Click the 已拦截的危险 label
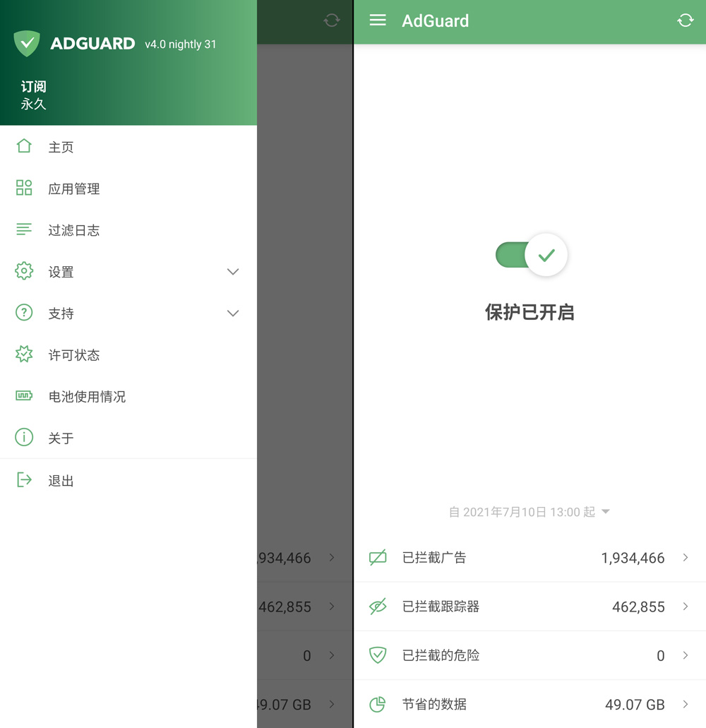 click(x=441, y=655)
